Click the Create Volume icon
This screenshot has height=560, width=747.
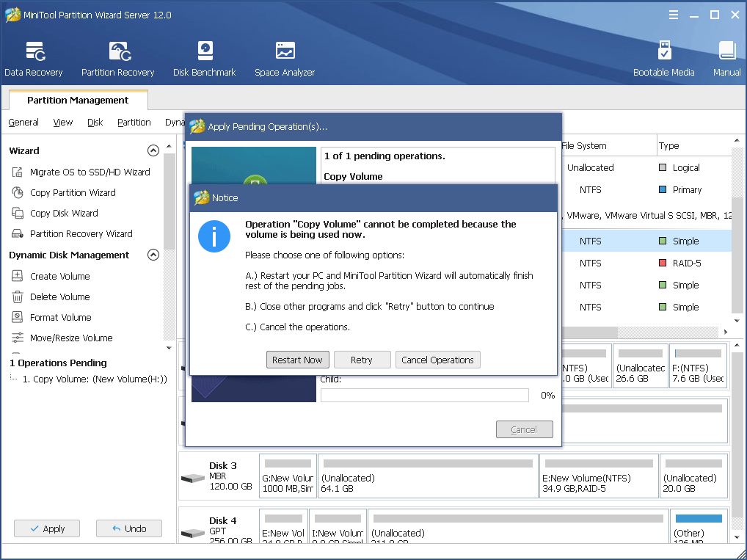click(18, 276)
